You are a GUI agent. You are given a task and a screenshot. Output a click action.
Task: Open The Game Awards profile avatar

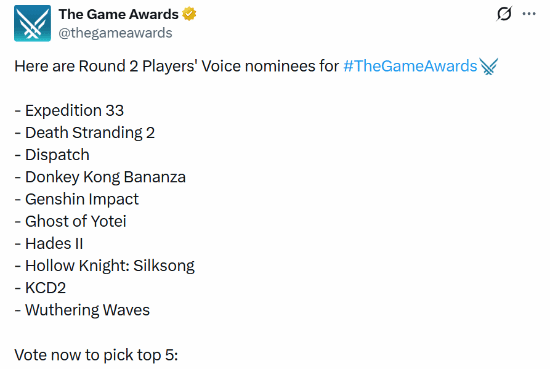pos(32,23)
